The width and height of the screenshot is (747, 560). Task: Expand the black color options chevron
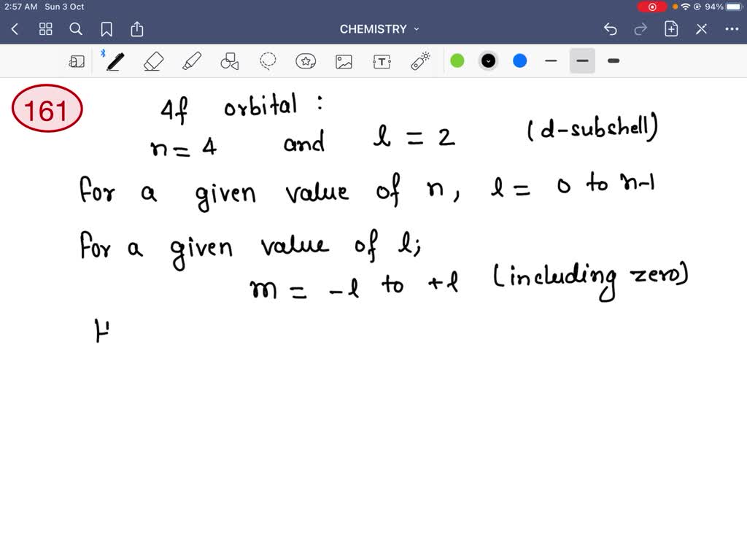tap(488, 61)
